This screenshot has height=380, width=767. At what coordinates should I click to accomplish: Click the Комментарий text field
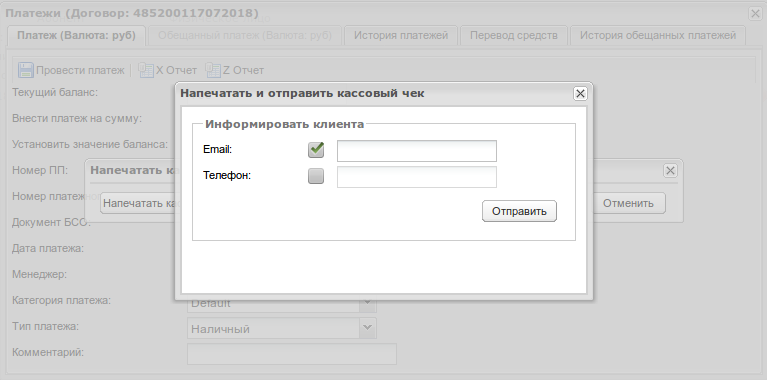[292, 354]
